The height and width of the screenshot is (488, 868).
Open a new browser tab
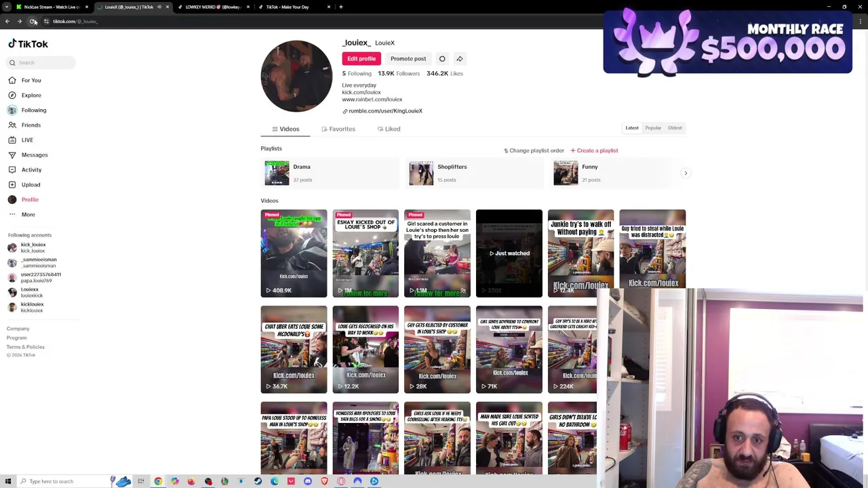[340, 7]
